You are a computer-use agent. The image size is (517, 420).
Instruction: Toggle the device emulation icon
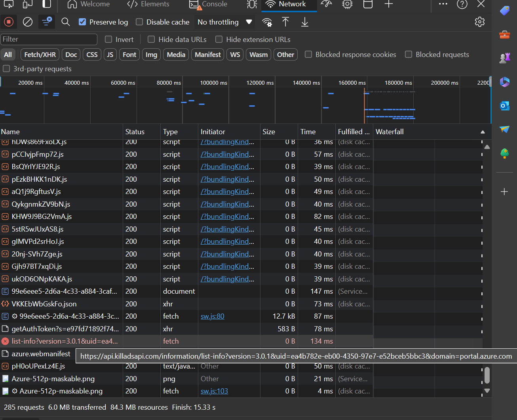(28, 4)
